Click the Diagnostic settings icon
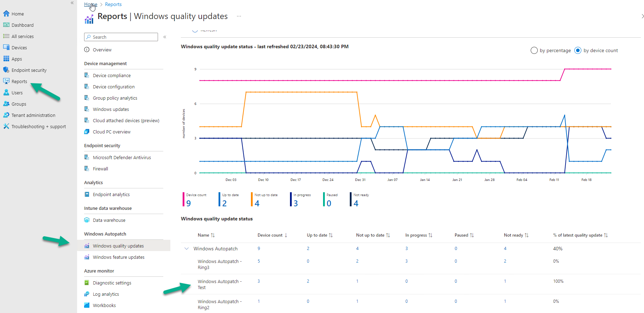This screenshot has width=644, height=313. (x=87, y=283)
